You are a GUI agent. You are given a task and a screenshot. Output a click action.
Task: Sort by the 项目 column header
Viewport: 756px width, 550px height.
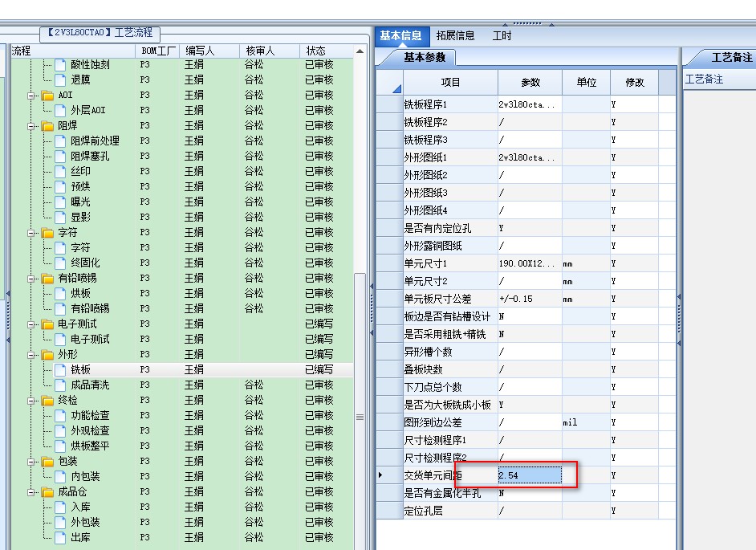click(x=450, y=83)
